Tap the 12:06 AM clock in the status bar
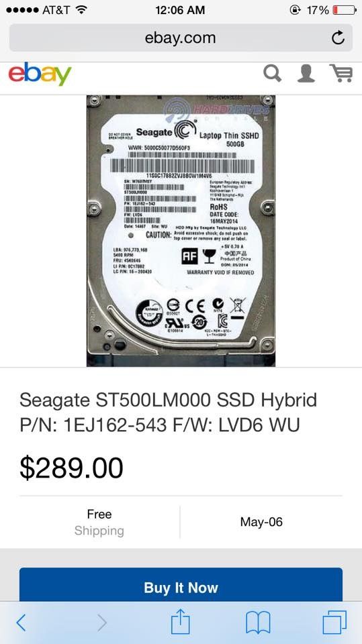The height and width of the screenshot is (644, 362). tap(180, 10)
